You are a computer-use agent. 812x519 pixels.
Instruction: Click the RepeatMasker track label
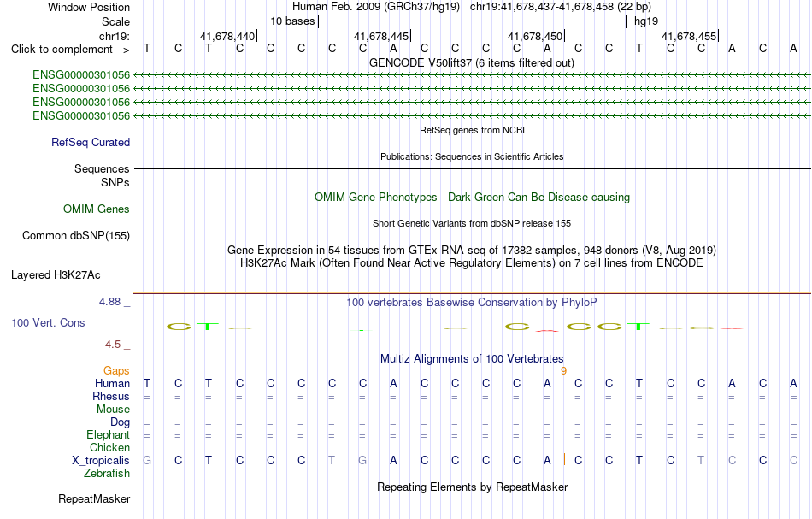(94, 498)
